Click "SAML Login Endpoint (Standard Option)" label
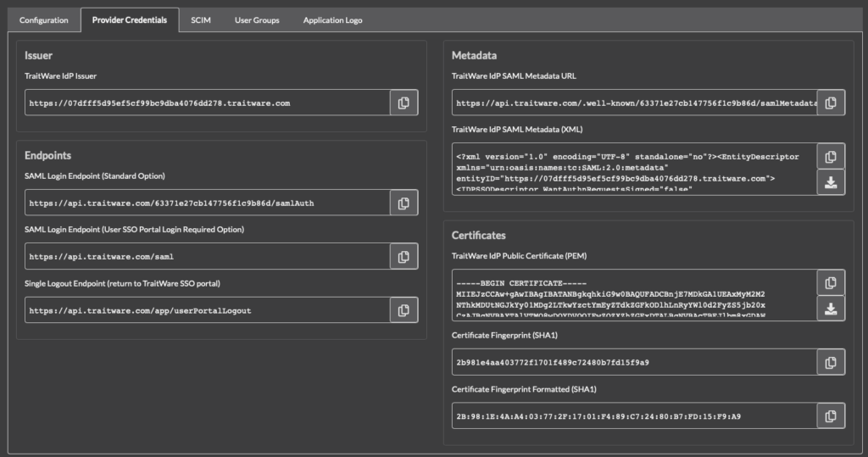 tap(95, 176)
